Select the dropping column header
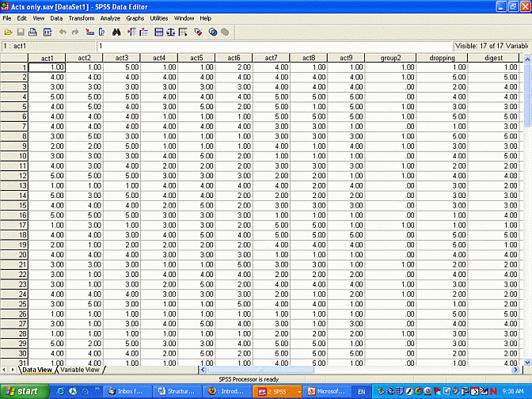This screenshot has width=532, height=399. [442, 58]
